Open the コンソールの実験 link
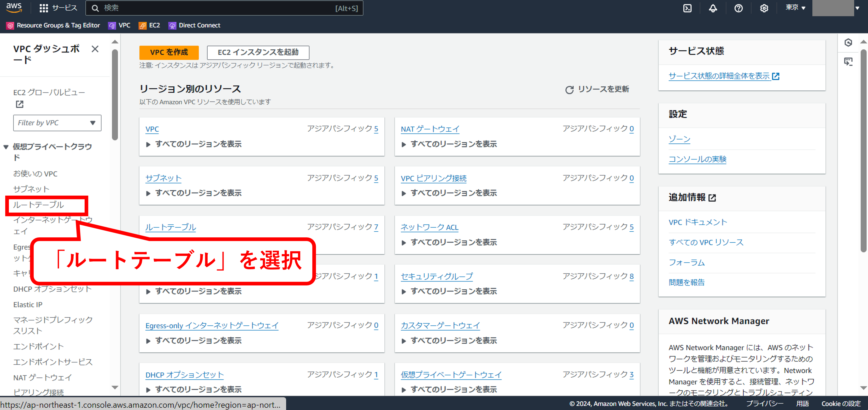This screenshot has width=868, height=410. [x=697, y=159]
